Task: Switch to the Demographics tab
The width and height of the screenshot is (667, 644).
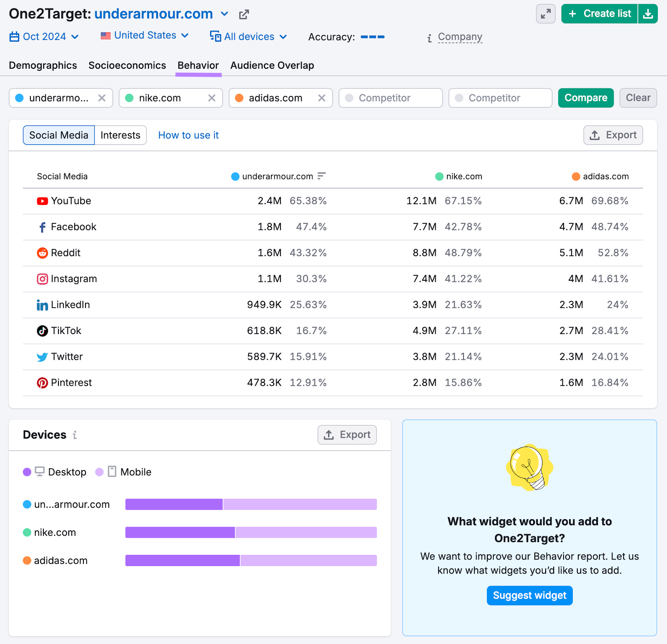Action: click(x=43, y=65)
